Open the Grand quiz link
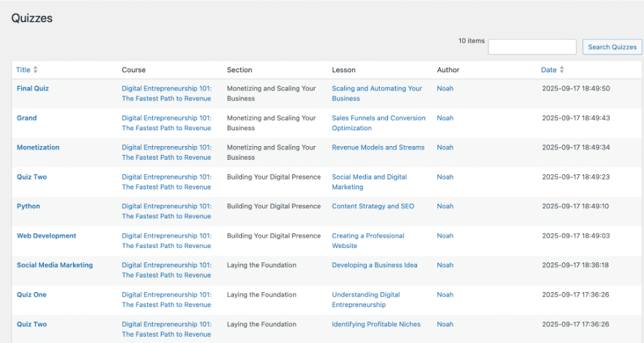 [27, 118]
